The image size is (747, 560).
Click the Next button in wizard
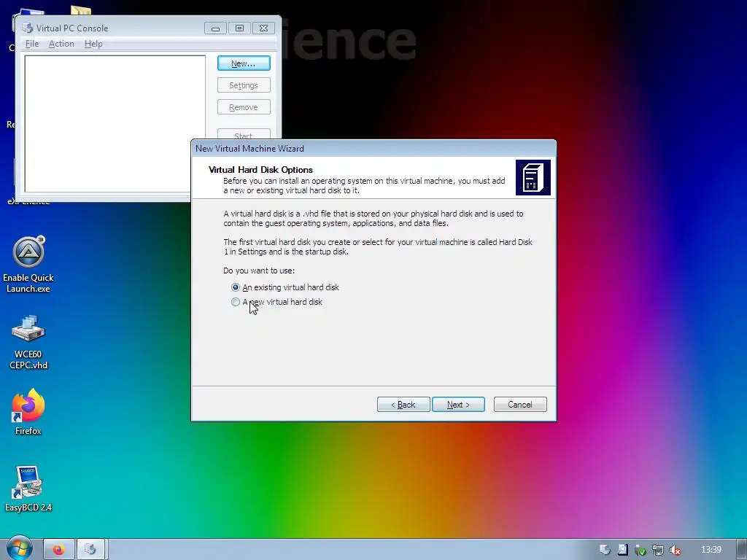click(x=458, y=404)
